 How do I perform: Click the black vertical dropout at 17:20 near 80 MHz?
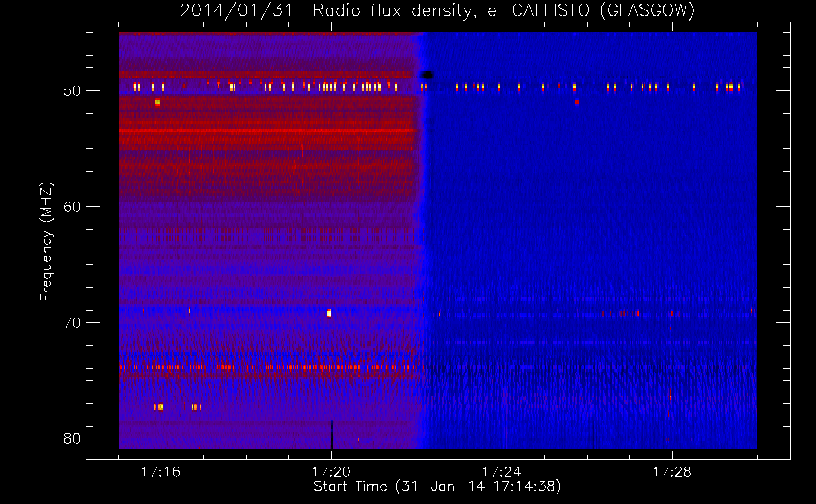(x=332, y=434)
